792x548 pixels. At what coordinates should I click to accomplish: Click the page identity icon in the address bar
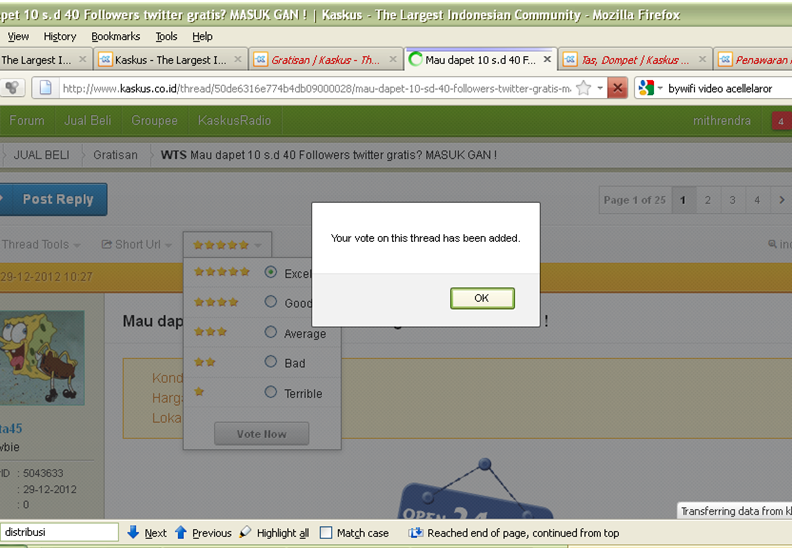point(45,88)
